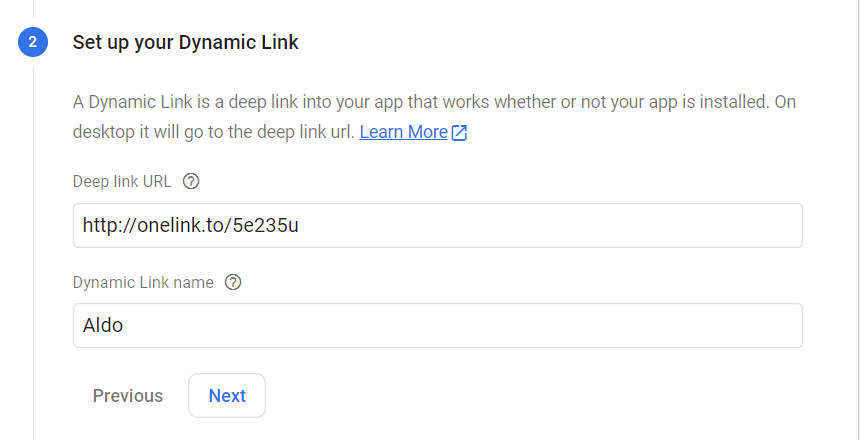The width and height of the screenshot is (860, 440).
Task: Click the 'Dynamic Link name' field label
Action: point(143,282)
